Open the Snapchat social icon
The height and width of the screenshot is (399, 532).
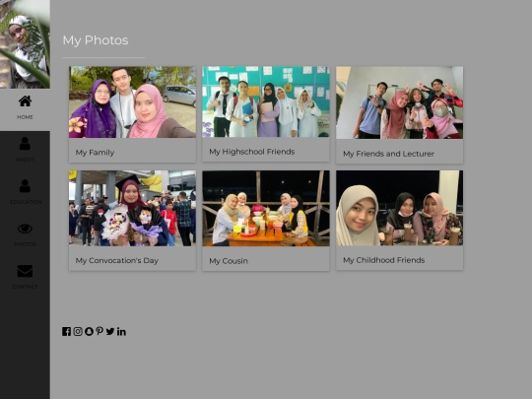(x=89, y=331)
